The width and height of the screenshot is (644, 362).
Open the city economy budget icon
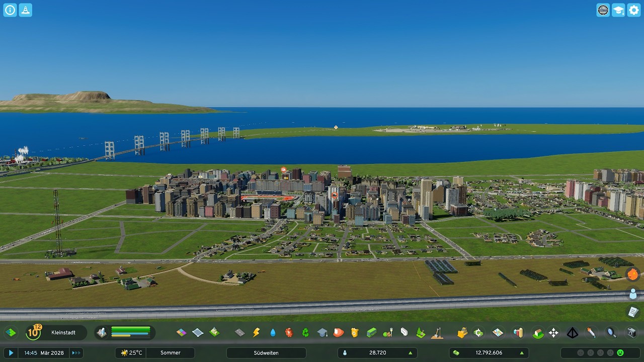click(478, 332)
